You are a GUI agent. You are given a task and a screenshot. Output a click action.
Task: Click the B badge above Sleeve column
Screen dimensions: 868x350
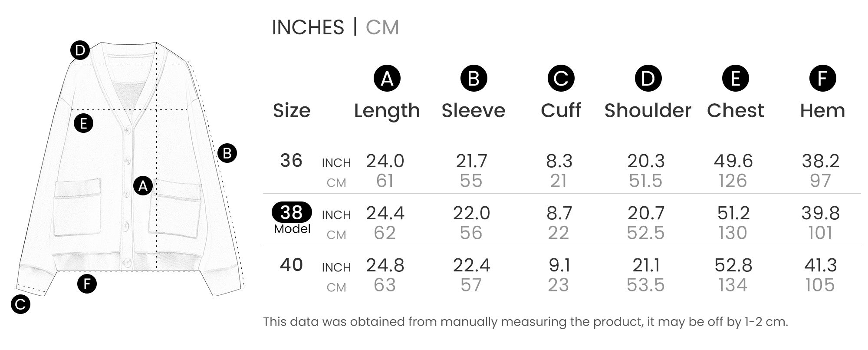click(473, 79)
